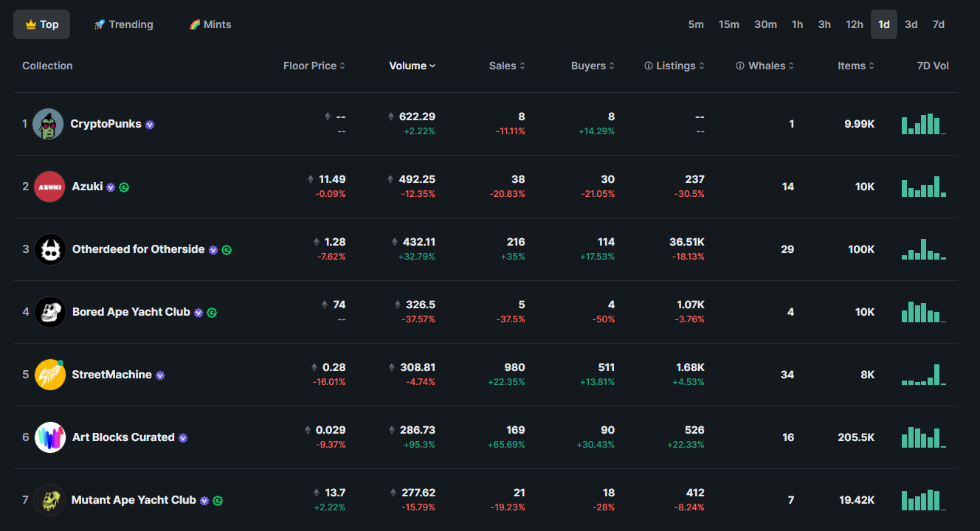This screenshot has height=531, width=980.
Task: Click the Mutant Ape Yacht Club icon
Action: point(49,500)
